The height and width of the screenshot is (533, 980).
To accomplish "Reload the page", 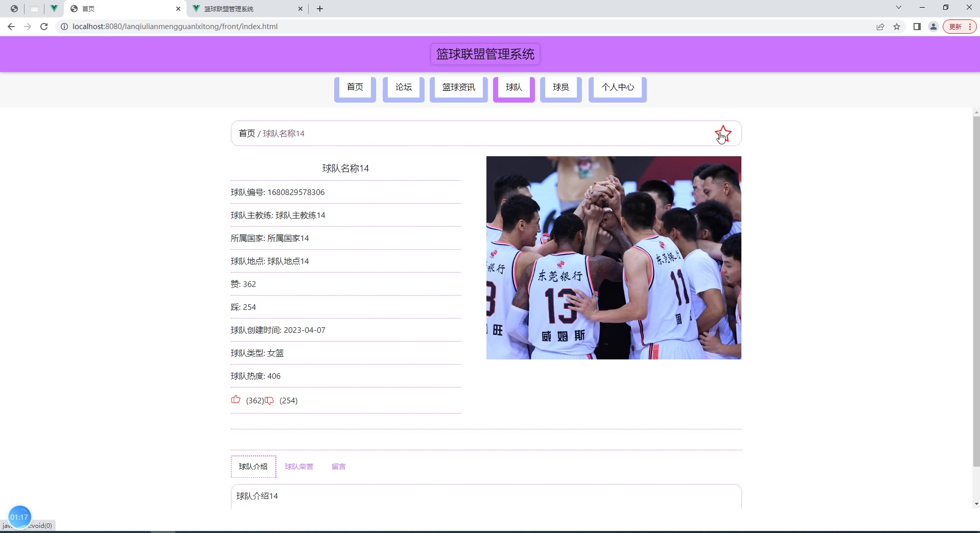I will tap(44, 27).
